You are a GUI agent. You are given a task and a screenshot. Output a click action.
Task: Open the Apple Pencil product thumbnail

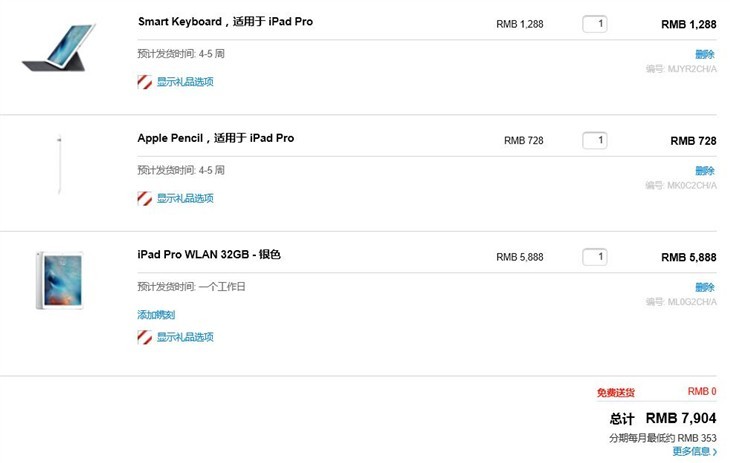60,164
